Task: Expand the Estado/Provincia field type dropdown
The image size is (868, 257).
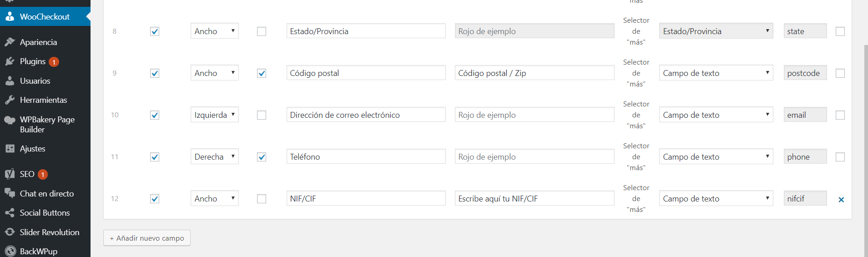Action: 716,31
